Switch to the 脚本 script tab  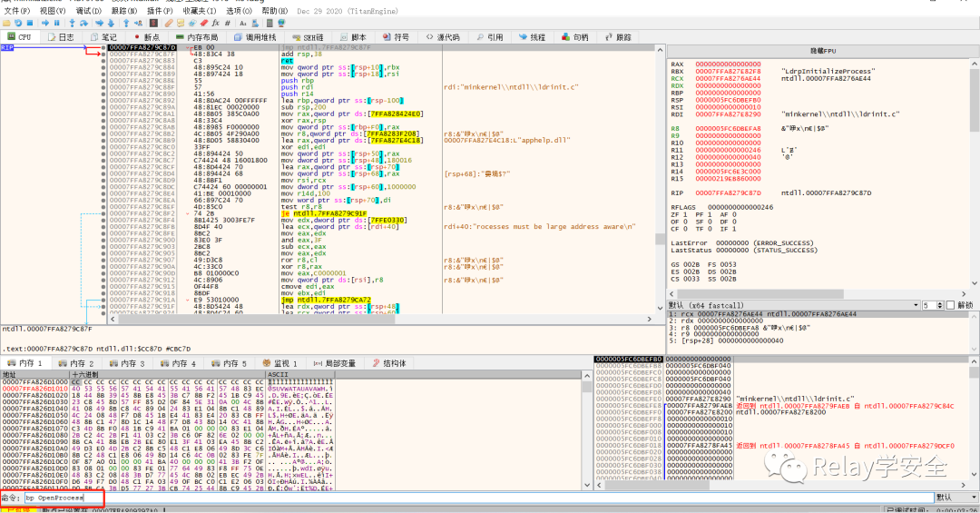click(x=354, y=37)
